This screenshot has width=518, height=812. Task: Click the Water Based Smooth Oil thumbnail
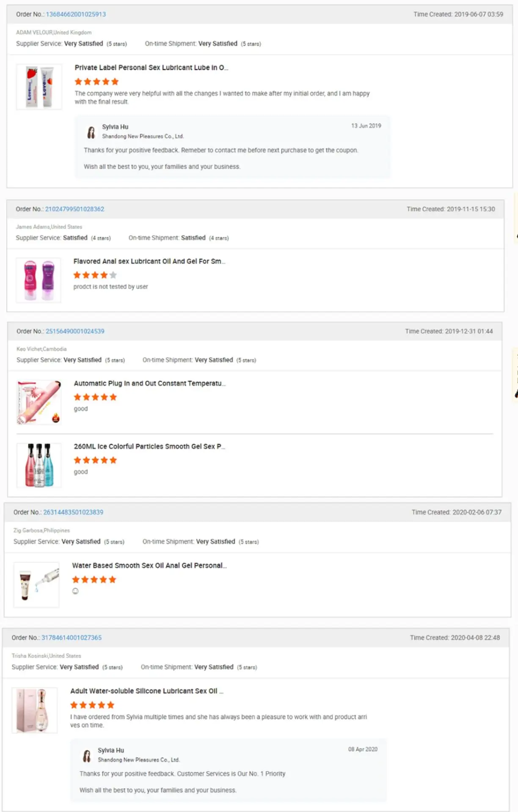36,585
